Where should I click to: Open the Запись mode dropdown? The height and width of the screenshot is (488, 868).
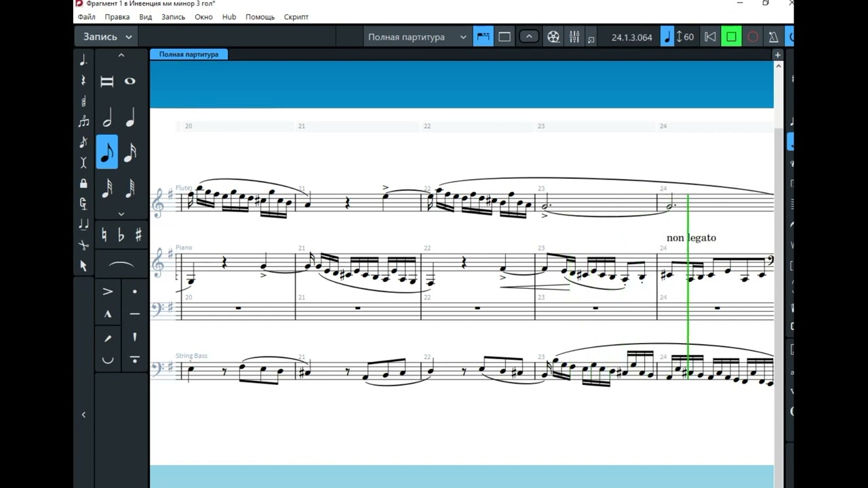[x=108, y=37]
